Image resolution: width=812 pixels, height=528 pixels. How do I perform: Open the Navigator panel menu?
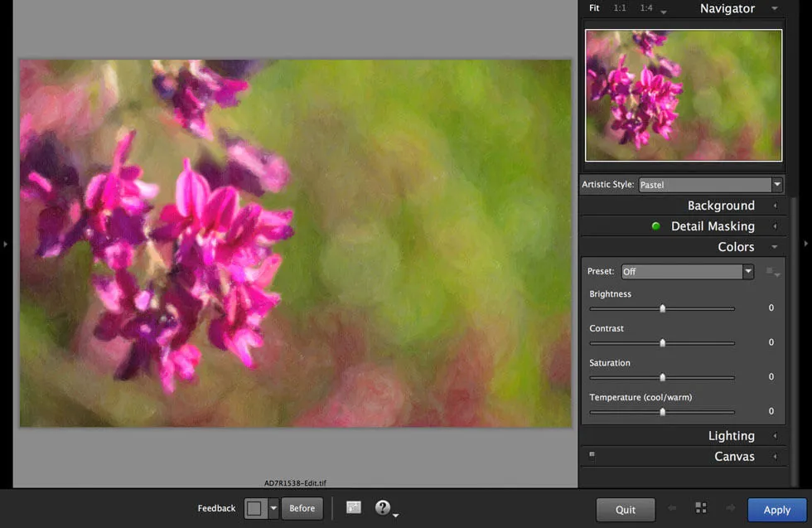click(774, 8)
